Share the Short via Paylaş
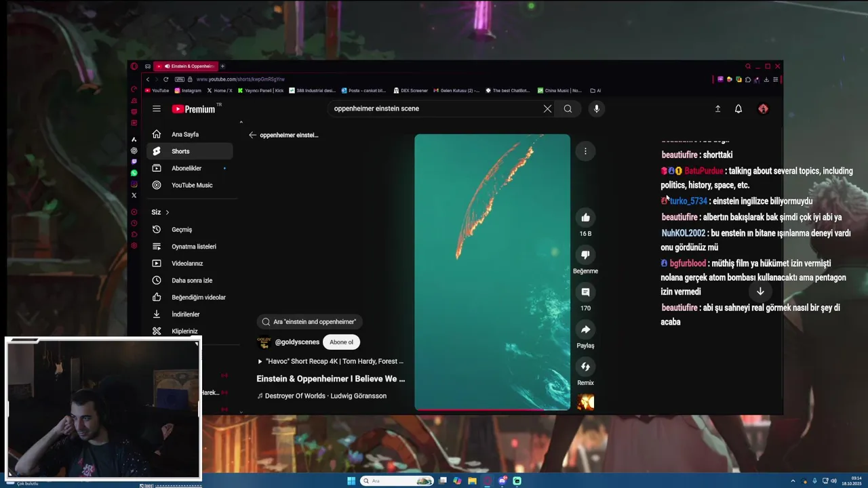 click(x=585, y=329)
